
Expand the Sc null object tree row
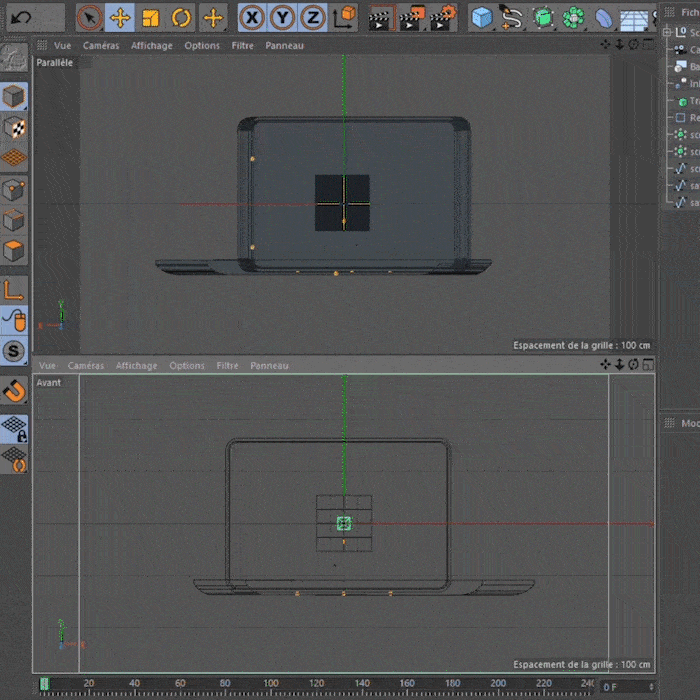[667, 32]
